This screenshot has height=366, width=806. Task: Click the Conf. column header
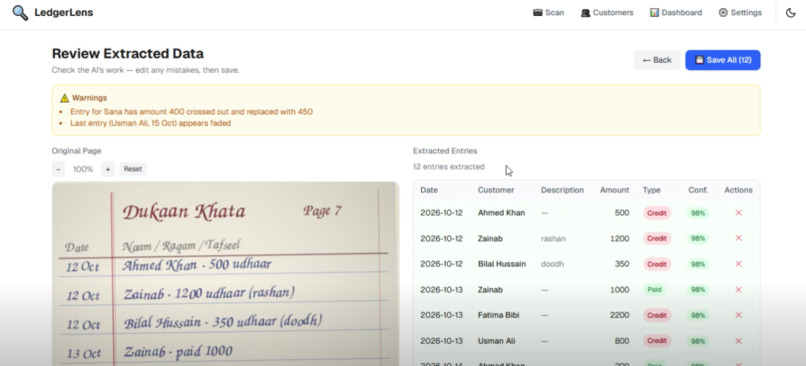pos(698,190)
